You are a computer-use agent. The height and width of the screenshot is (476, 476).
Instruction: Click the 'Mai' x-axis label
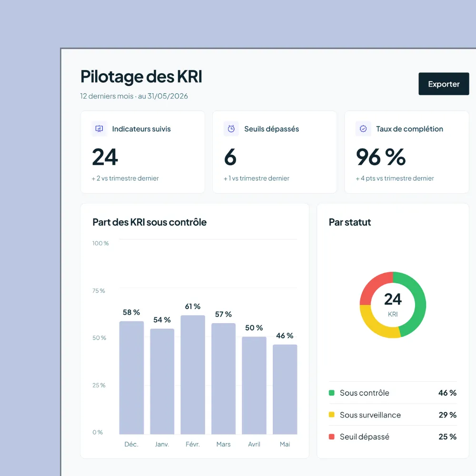[x=285, y=444]
